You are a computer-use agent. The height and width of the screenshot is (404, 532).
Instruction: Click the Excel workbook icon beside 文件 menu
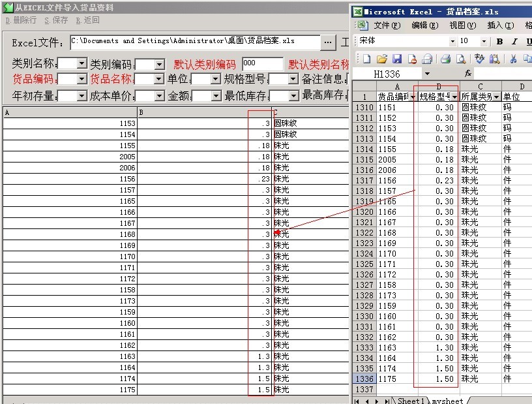(362, 25)
